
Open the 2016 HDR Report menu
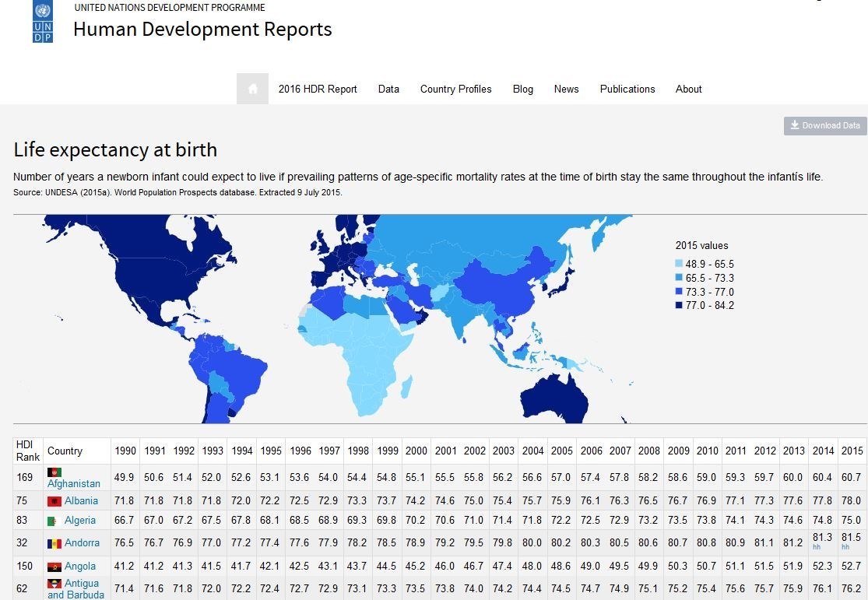tap(318, 89)
